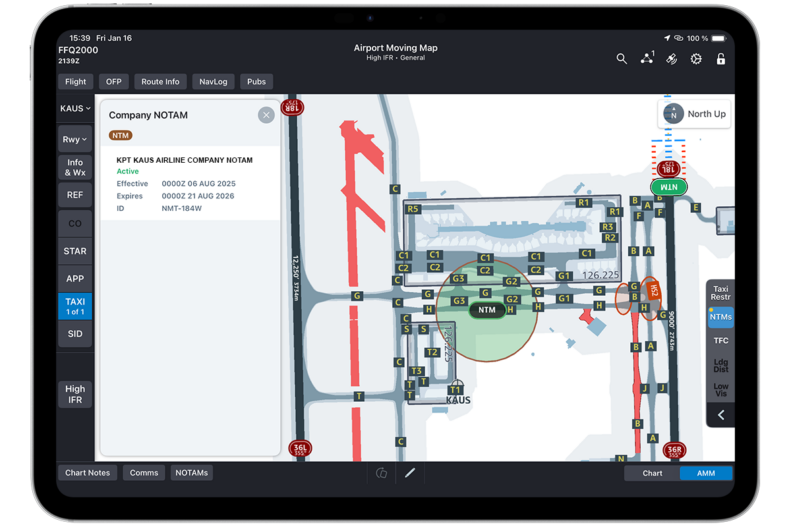
Task: Open the CO charts section
Action: [x=75, y=223]
